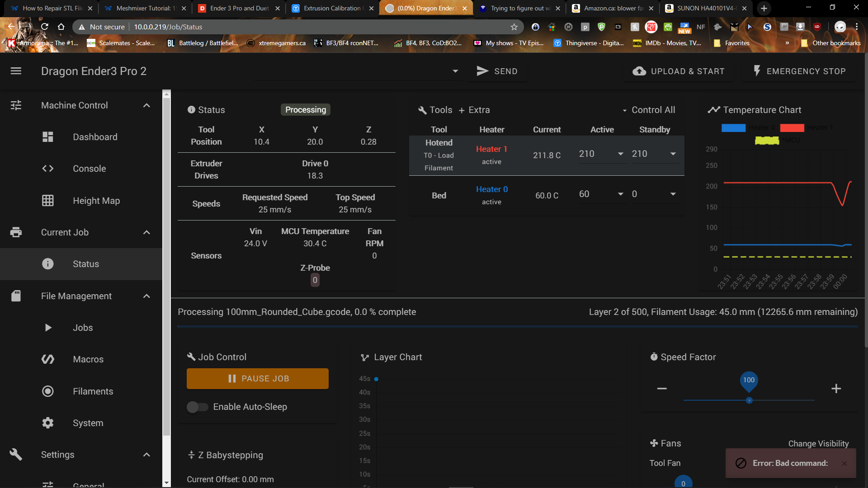Click the Current Job printer icon
868x488 pixels.
tap(16, 232)
